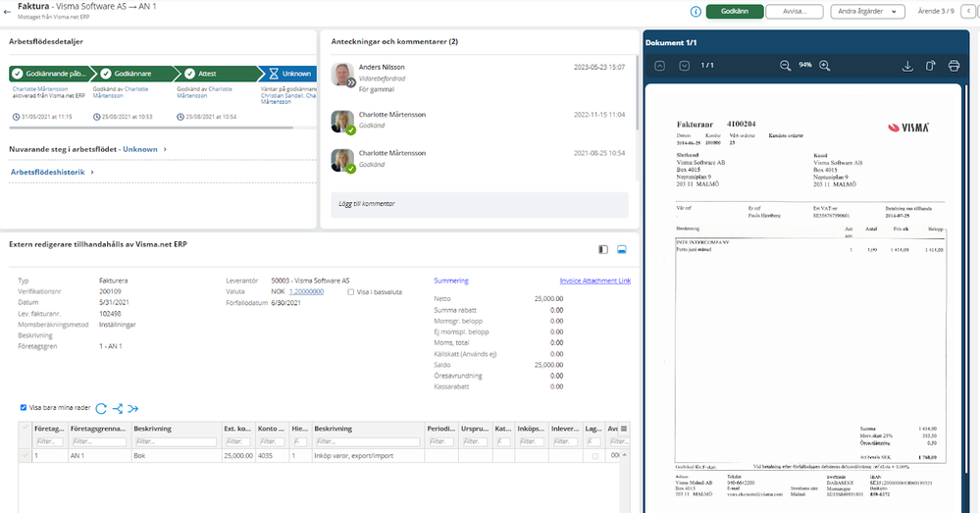Click the Konto filter field

click(272, 441)
